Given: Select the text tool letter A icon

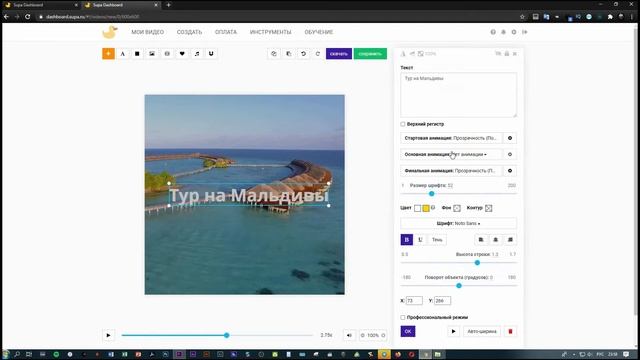Looking at the screenshot, I should (x=122, y=53).
